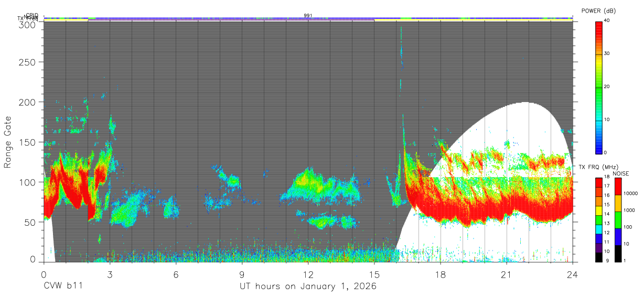The height and width of the screenshot is (297, 644).
Task: Click the 100 tick on Range Gate axis
Action: (28, 182)
